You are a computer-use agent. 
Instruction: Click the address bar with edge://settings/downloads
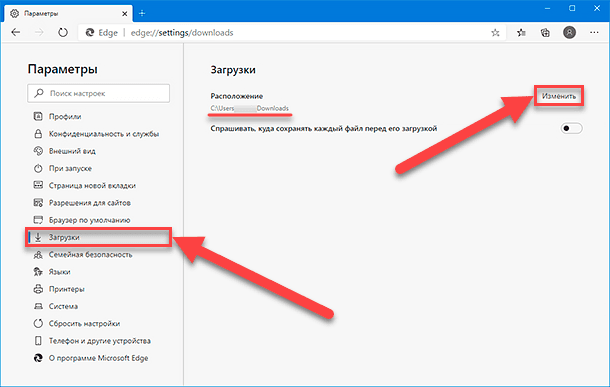(292, 33)
